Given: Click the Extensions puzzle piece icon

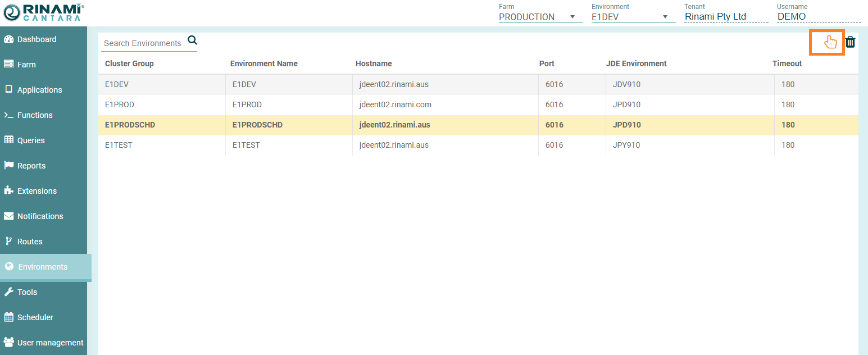Looking at the screenshot, I should [x=8, y=190].
